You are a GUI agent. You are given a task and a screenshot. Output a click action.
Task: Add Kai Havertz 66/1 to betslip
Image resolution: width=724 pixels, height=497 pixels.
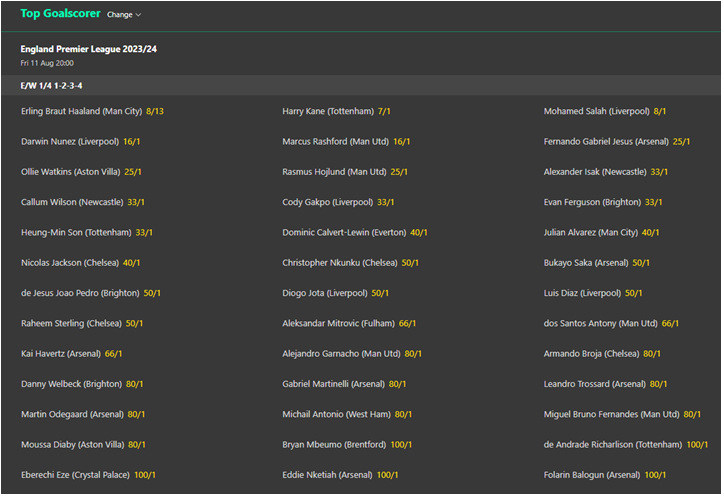click(72, 354)
